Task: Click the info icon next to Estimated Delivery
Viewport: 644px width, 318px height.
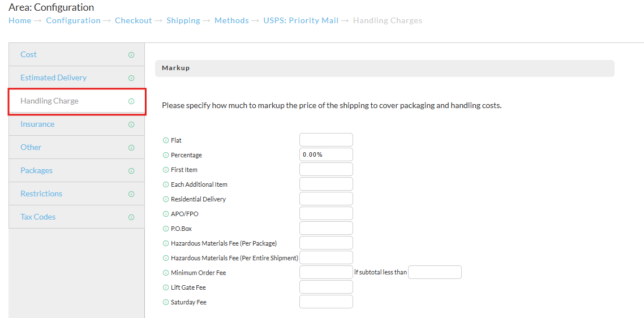Action: point(131,78)
